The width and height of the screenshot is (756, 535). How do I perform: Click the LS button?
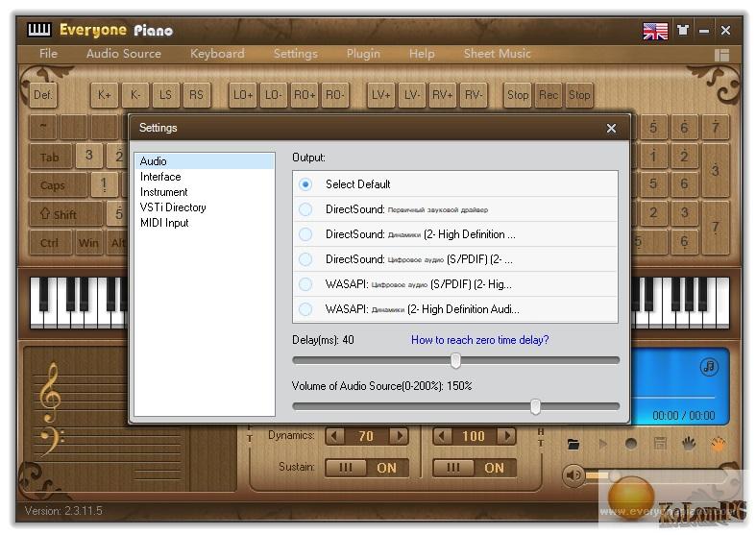(165, 95)
